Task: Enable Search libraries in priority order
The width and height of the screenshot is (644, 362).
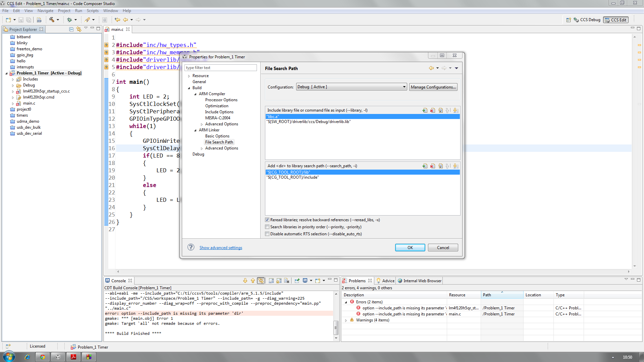Action: 267,227
